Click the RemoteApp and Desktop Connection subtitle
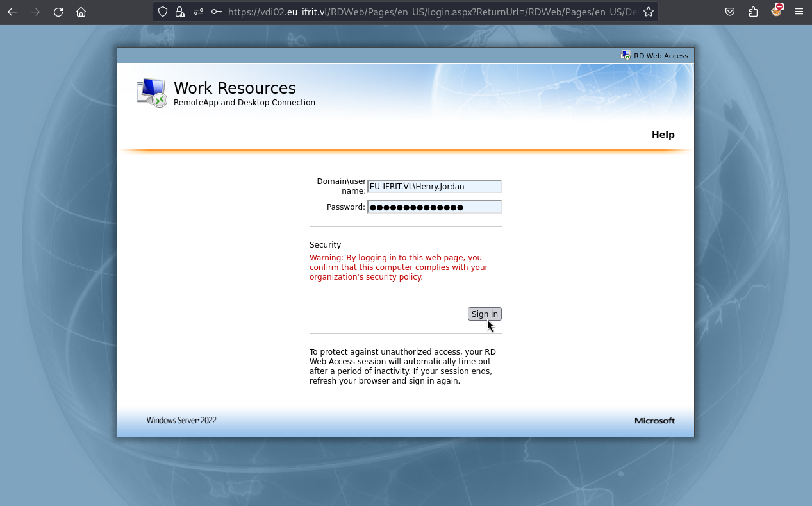The image size is (812, 506). [244, 103]
